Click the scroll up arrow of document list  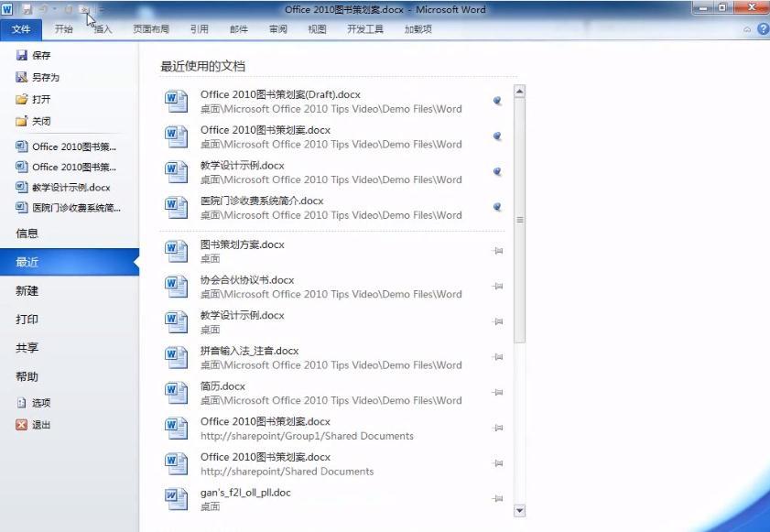519,92
